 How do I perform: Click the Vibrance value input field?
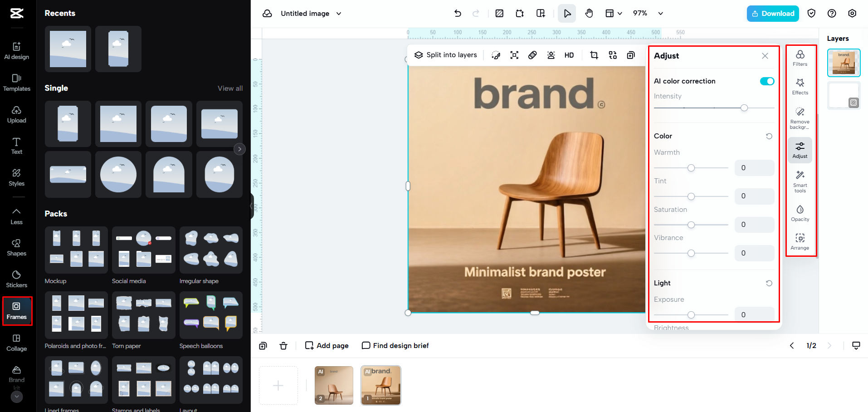coord(754,253)
